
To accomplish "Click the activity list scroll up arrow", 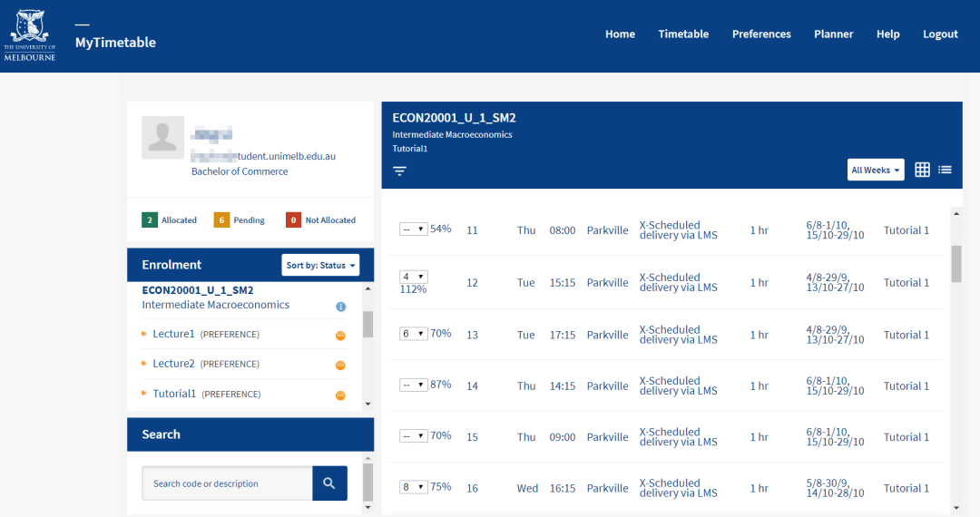I will tap(956, 213).
